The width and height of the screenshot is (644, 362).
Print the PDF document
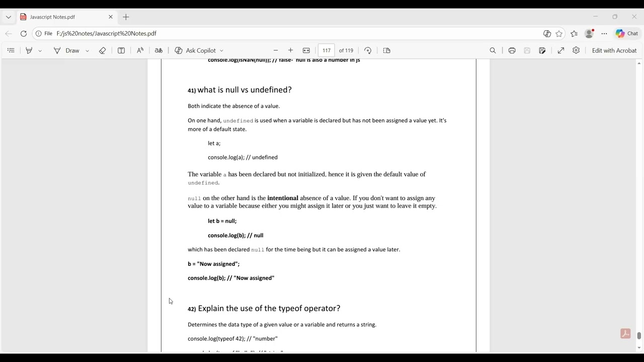(512, 50)
